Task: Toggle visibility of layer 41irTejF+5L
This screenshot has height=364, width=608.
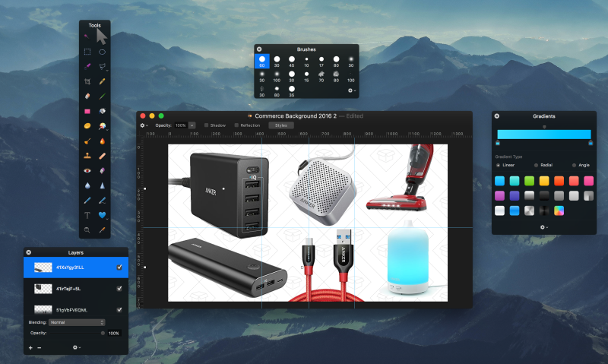Action: pyautogui.click(x=119, y=289)
